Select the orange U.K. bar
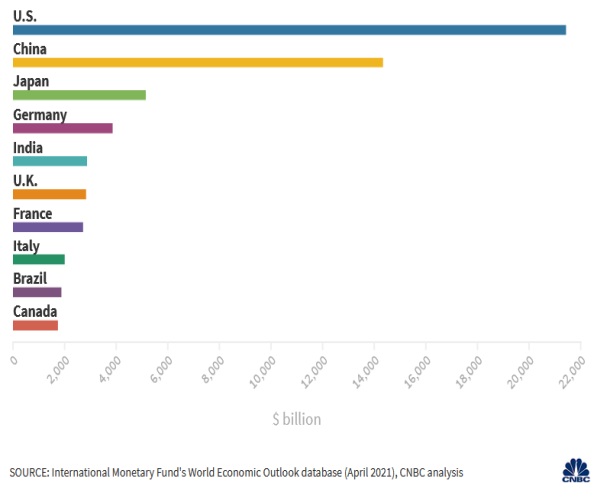Screen dimensions: 600x500 (49, 194)
